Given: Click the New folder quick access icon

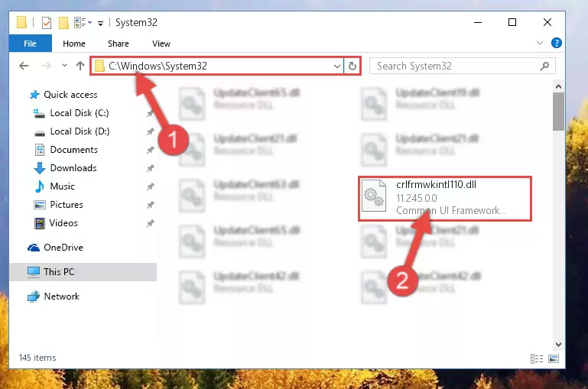Looking at the screenshot, I should 63,23.
